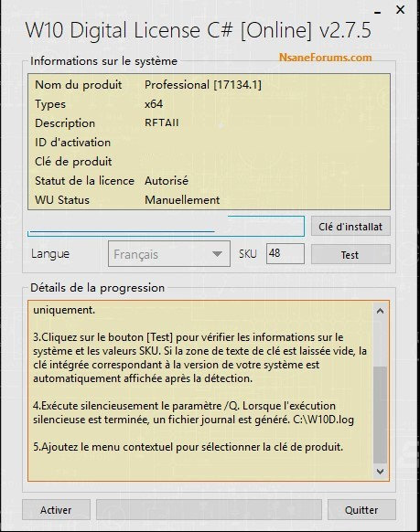Click the Quitter button
The width and height of the screenshot is (420, 532).
pyautogui.click(x=361, y=510)
